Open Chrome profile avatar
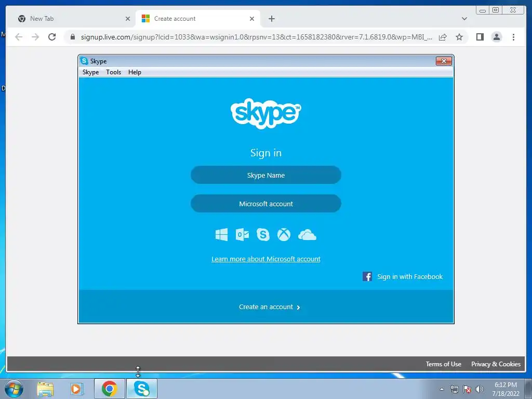 (x=496, y=37)
